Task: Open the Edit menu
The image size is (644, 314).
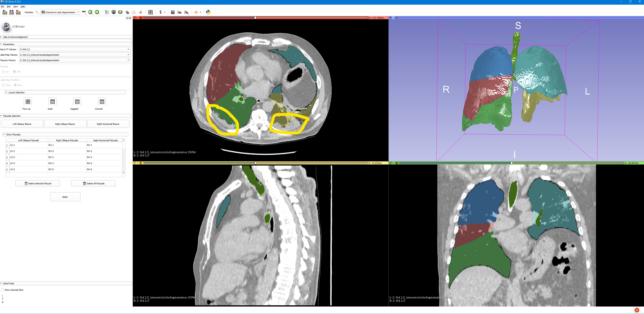Action: pos(9,6)
